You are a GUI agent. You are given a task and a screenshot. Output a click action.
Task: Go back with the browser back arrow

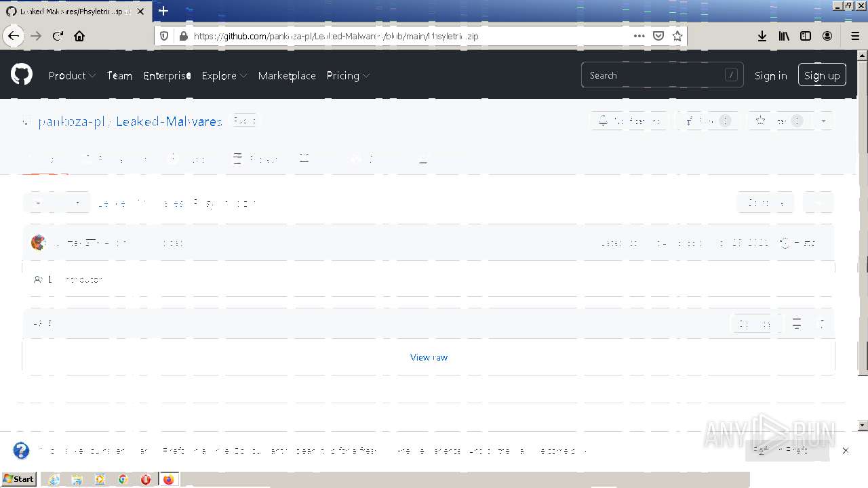(14, 36)
